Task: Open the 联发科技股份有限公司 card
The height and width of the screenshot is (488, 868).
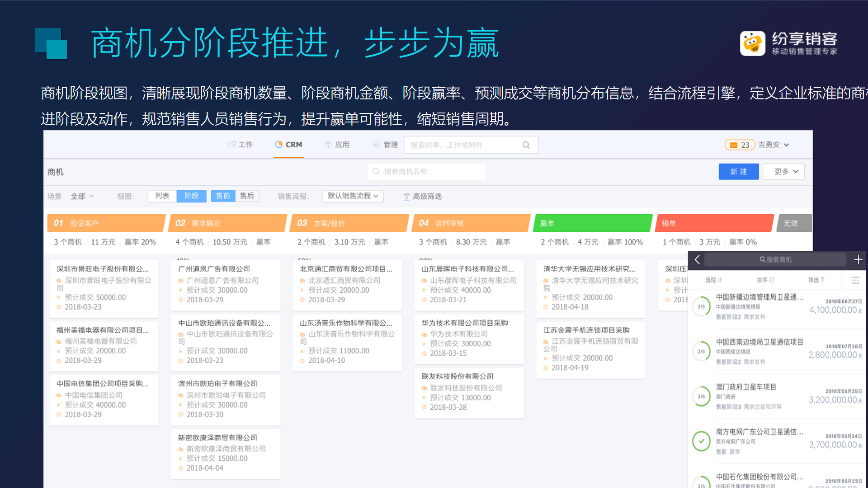Action: tap(469, 392)
